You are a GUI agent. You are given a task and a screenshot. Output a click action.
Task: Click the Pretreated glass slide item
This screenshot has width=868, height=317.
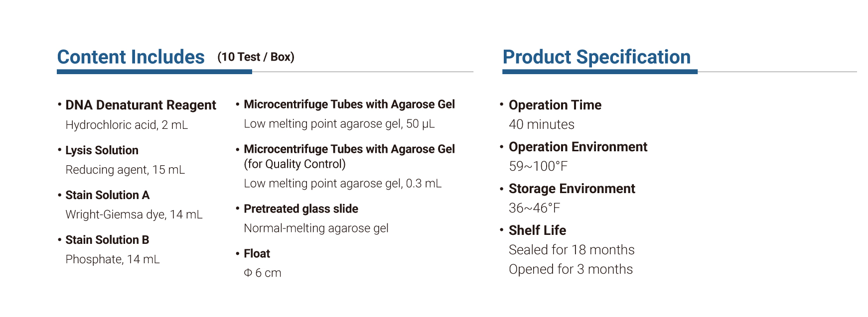tap(301, 209)
